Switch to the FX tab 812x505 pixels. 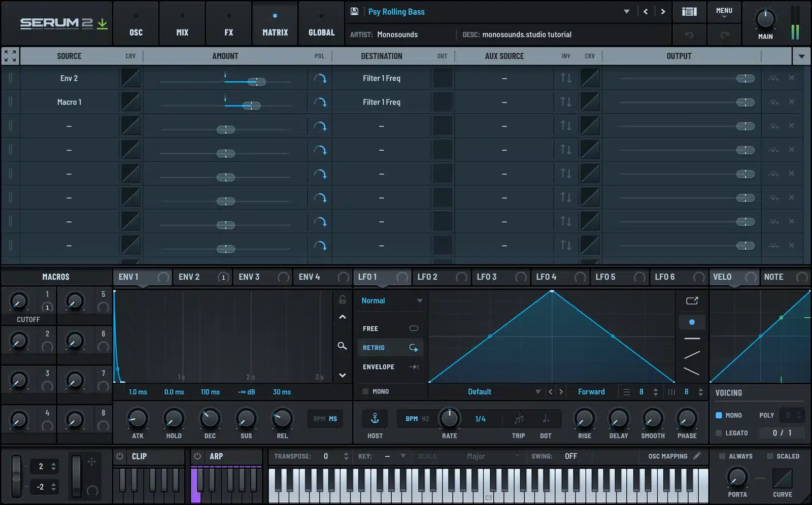coord(229,24)
